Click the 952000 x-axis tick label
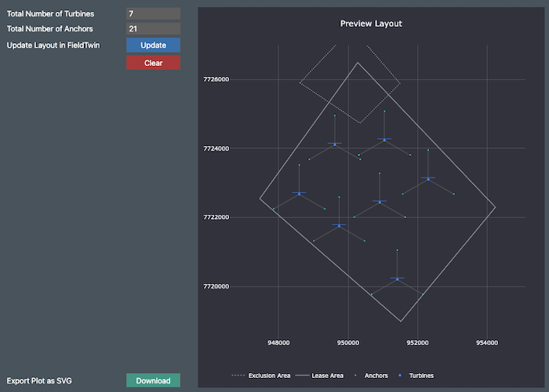 [x=417, y=343]
